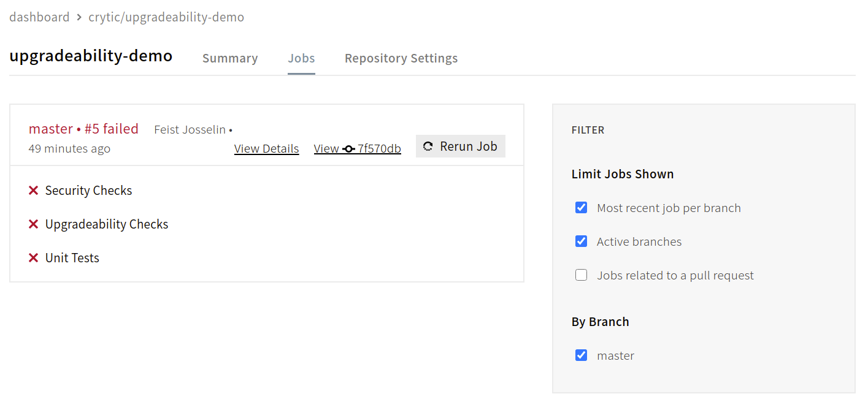Go to dashboard breadcrumb link
Screen dimensions: 868x402
point(39,17)
